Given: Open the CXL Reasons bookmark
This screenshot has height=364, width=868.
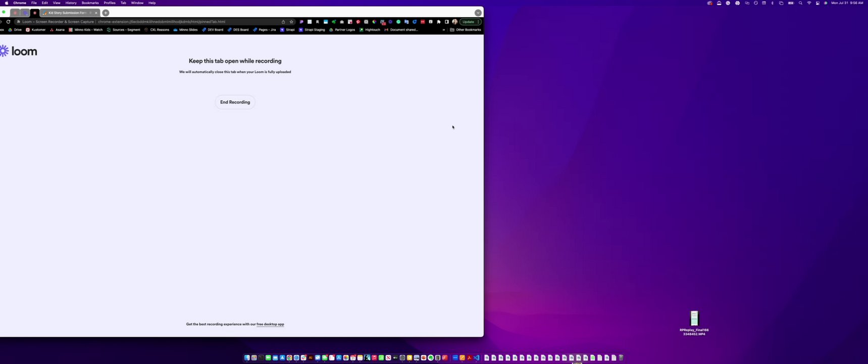Looking at the screenshot, I should click(x=157, y=30).
